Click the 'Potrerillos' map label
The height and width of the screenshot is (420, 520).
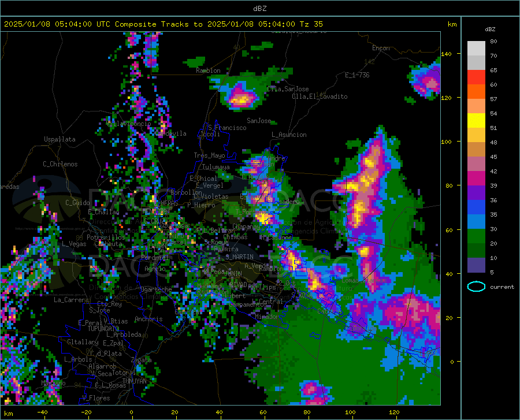[106, 237]
